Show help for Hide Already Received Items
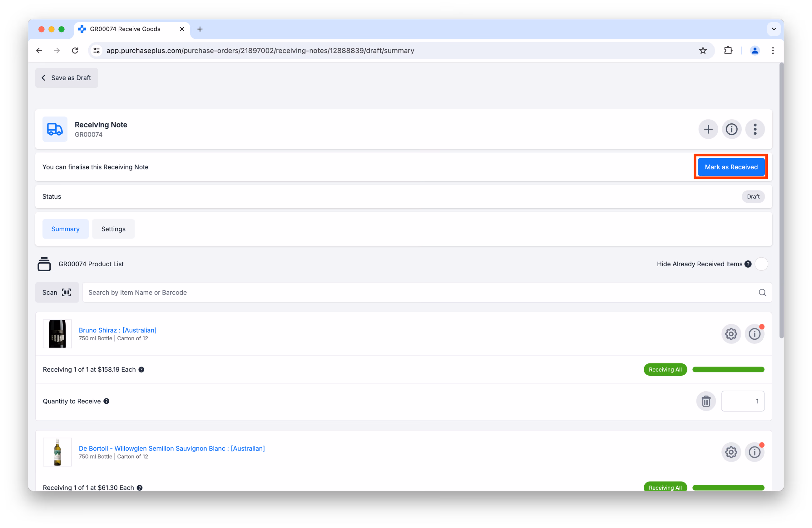 click(x=748, y=264)
